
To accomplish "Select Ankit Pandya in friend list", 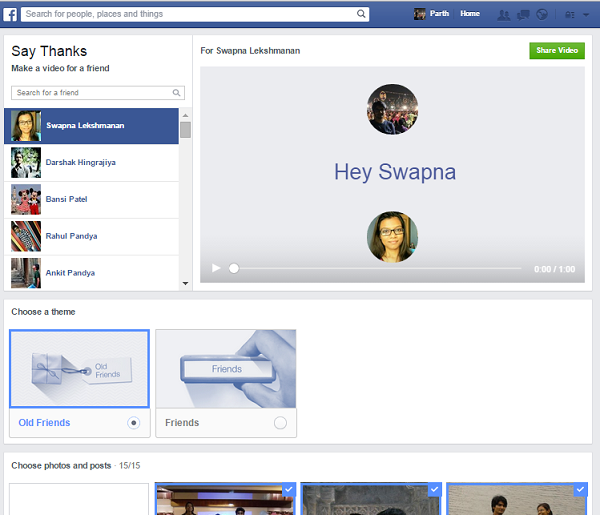I will tap(91, 272).
